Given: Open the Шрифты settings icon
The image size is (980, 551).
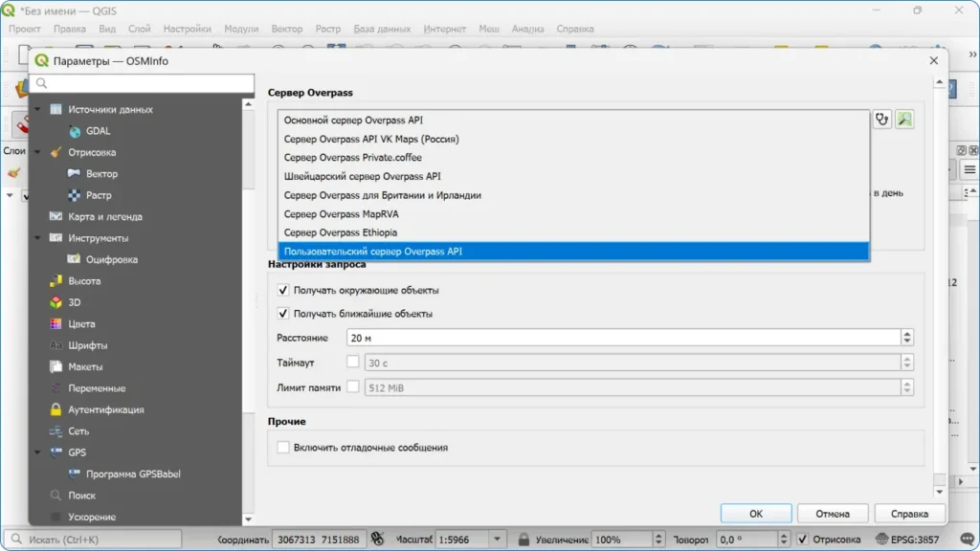Looking at the screenshot, I should (x=56, y=344).
